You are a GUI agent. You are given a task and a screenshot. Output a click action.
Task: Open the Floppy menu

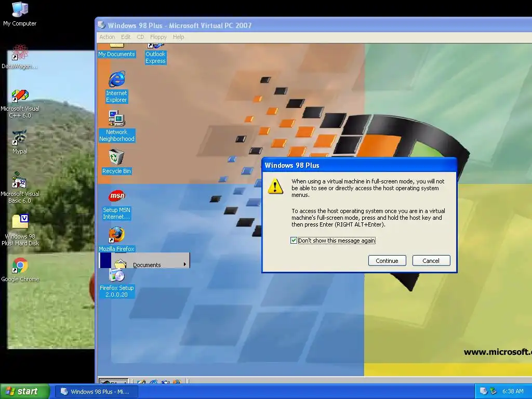click(158, 37)
